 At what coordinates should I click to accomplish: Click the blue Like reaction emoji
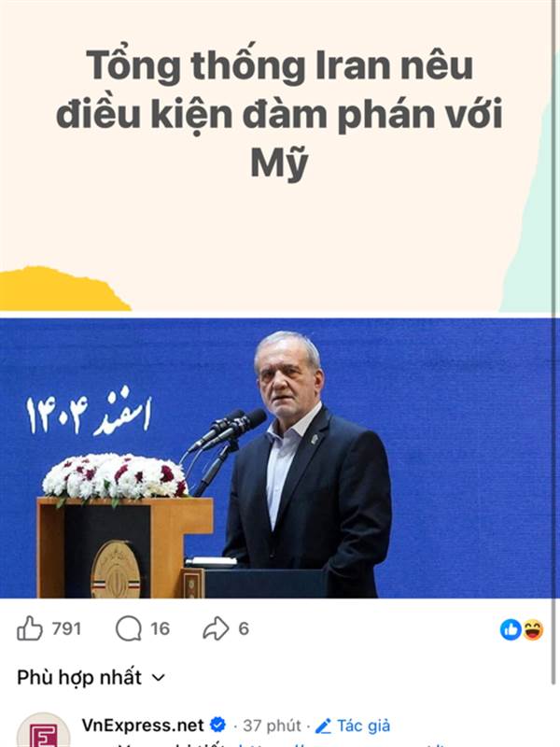511,629
